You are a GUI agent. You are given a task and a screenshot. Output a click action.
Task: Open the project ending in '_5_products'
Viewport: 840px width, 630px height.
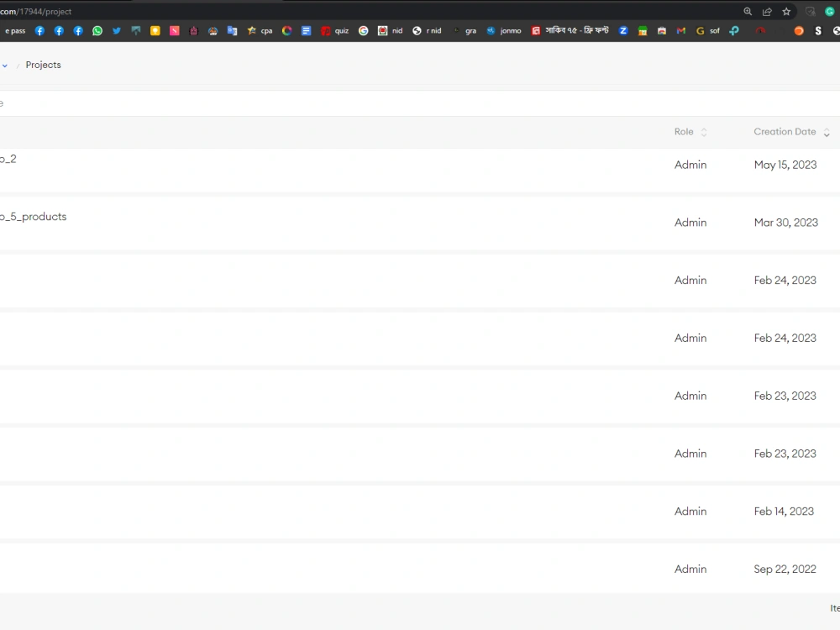click(34, 217)
